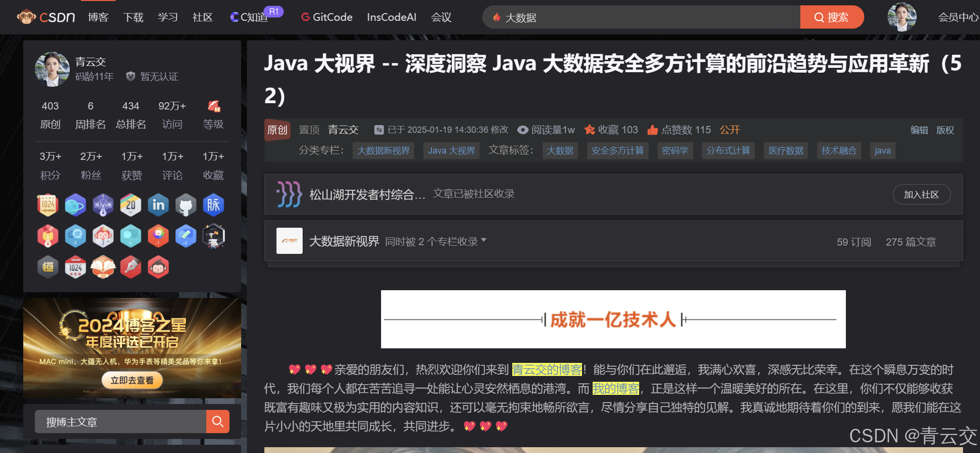Open the highlighted 我的博客 link

(616, 389)
